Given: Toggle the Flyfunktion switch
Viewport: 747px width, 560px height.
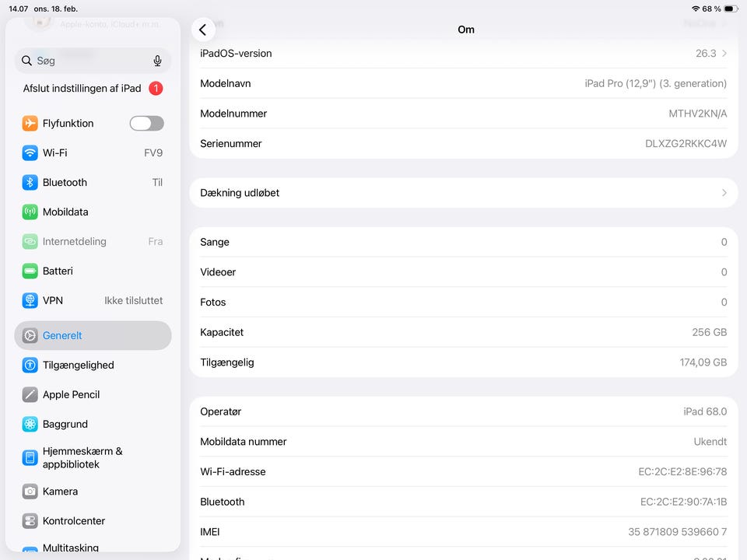Looking at the screenshot, I should coord(147,124).
